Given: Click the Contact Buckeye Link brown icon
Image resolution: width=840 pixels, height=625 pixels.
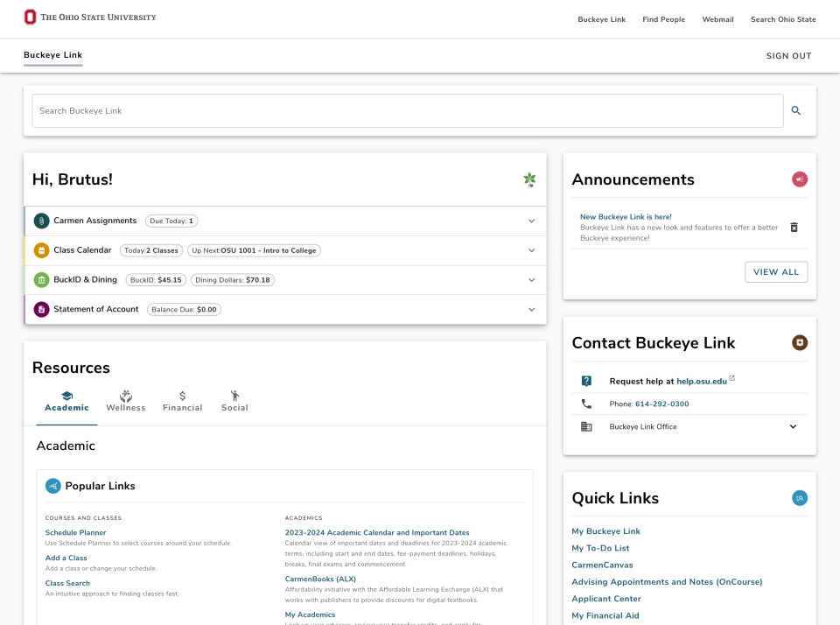Looking at the screenshot, I should coord(800,342).
